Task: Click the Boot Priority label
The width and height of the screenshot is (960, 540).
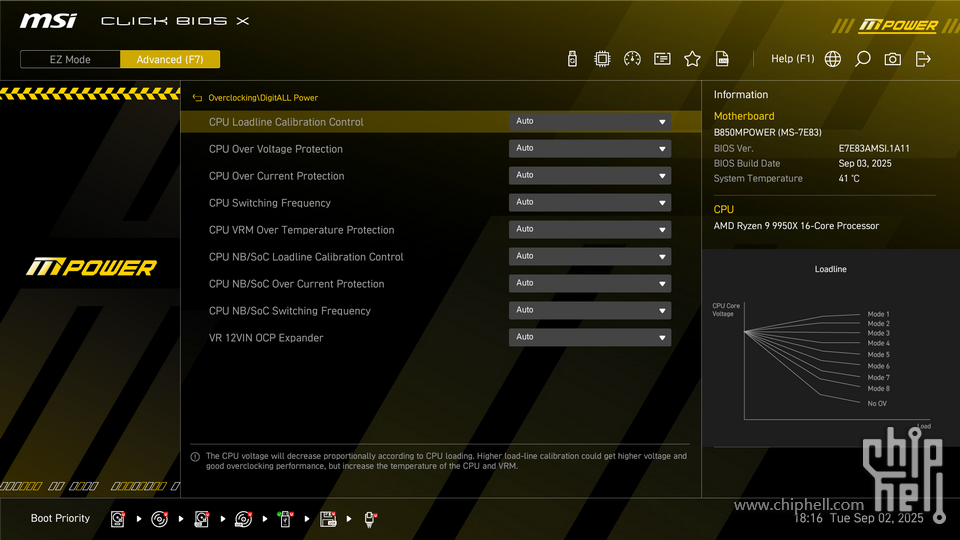Action: coord(60,518)
